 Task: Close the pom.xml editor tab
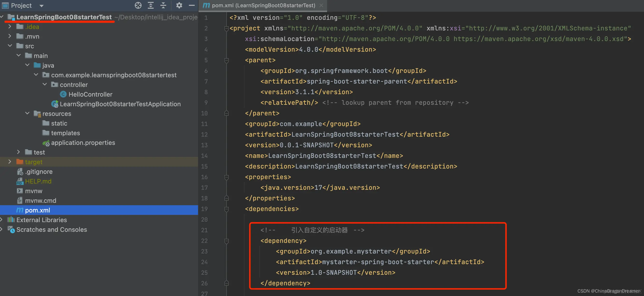(x=321, y=5)
